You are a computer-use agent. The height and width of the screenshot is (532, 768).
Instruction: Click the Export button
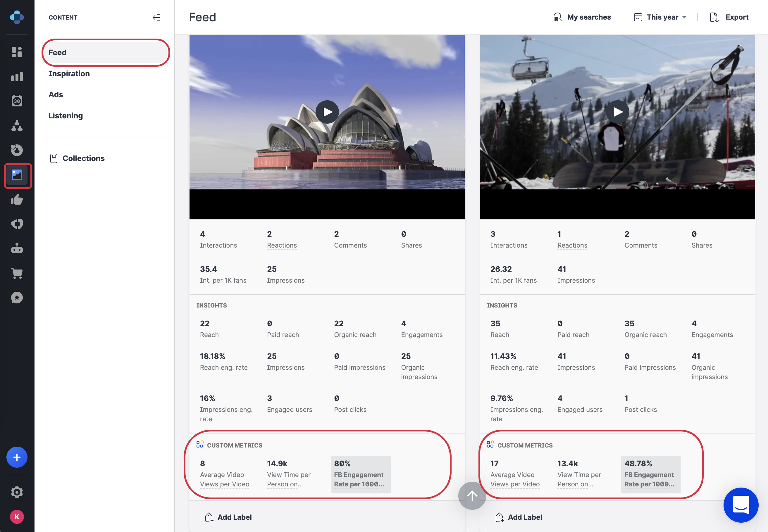click(729, 17)
